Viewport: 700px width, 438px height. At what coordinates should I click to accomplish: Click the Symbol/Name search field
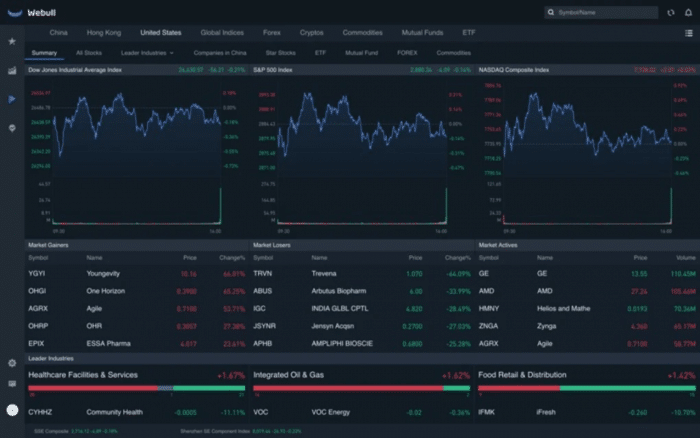(600, 12)
